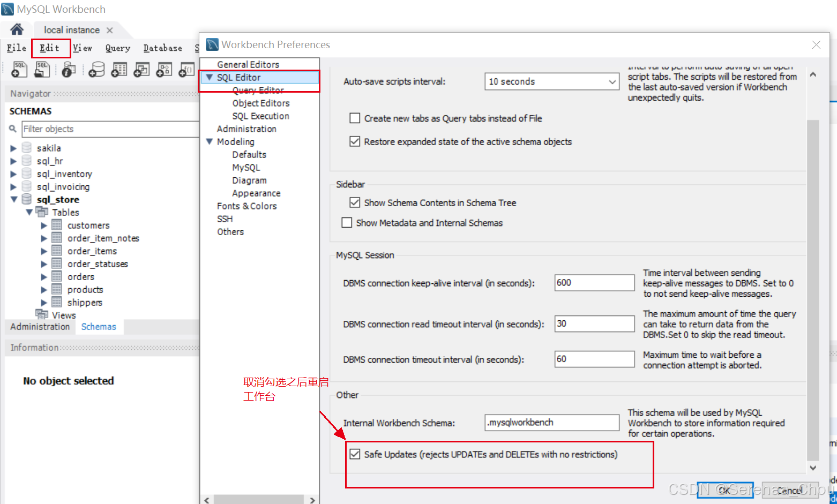Screen dimensions: 837x504
Task: Click the Tables folder icon
Action: tap(42, 212)
